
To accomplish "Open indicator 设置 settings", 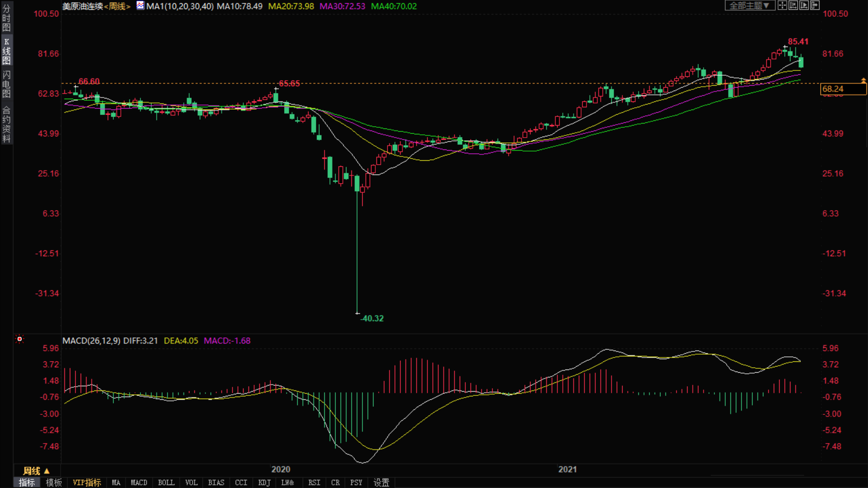I will pyautogui.click(x=381, y=483).
